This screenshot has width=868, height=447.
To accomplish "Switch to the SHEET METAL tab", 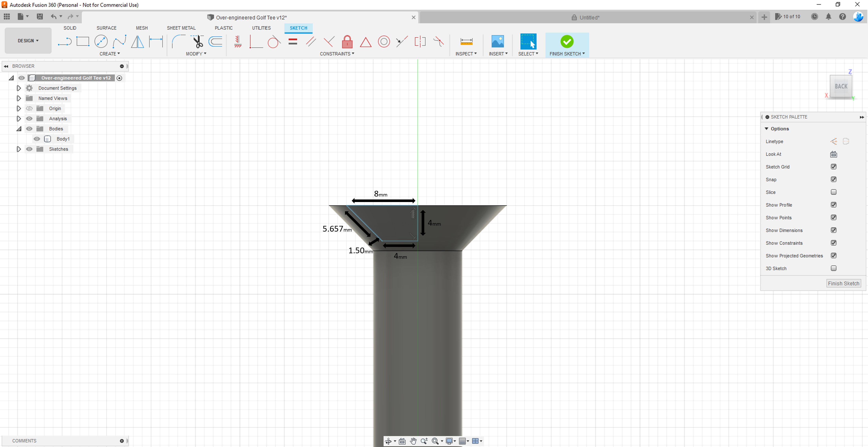I will [x=181, y=28].
